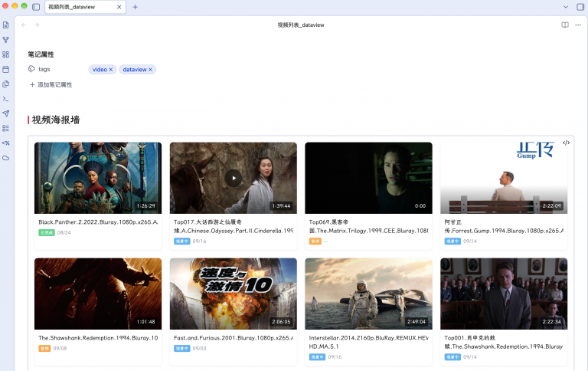Open the file explorer icon in left ribbon
Image resolution: width=588 pixels, height=371 pixels.
(x=5, y=25)
